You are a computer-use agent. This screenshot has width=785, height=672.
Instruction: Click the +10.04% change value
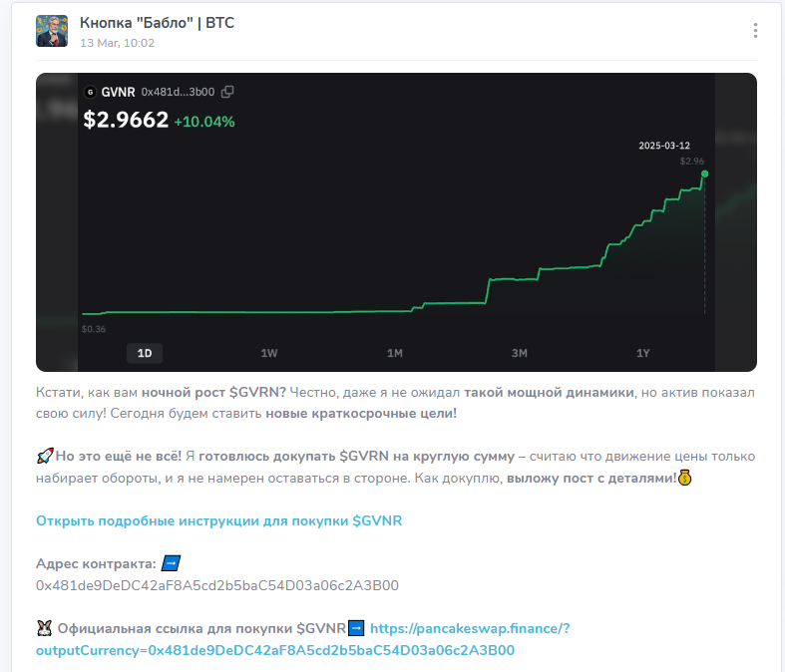204,122
